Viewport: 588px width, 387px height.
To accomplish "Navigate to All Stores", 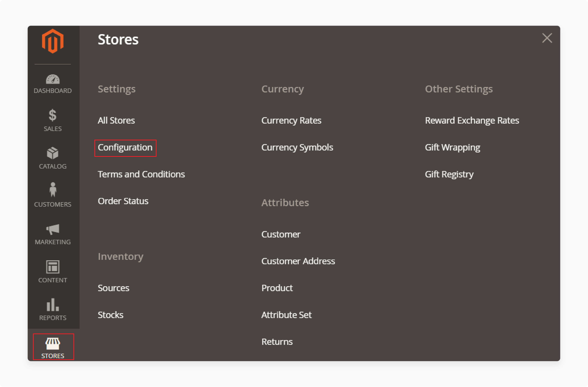I will coord(116,120).
